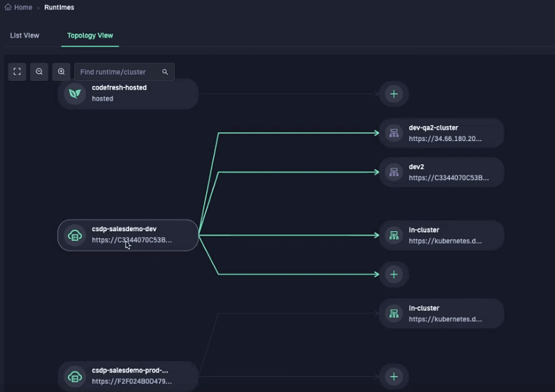Click the lower in-cluster node icon
The width and height of the screenshot is (555, 392).
point(394,314)
